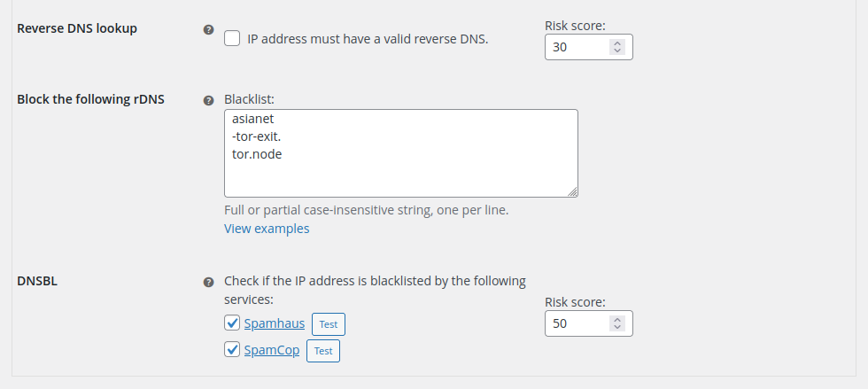Uncheck the Spamhaus blacklist service
868x389 pixels.
point(232,323)
